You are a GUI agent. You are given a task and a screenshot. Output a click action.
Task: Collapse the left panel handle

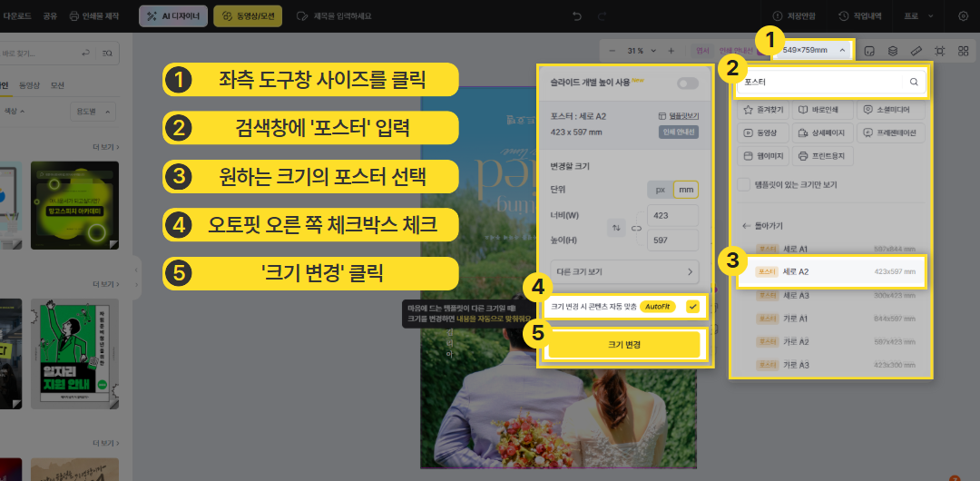136,278
